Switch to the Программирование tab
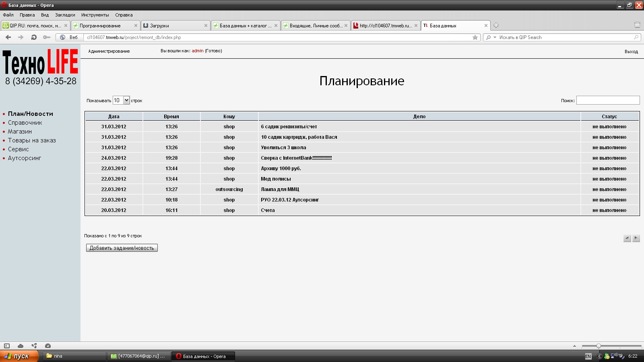This screenshot has width=644, height=362. point(105,25)
